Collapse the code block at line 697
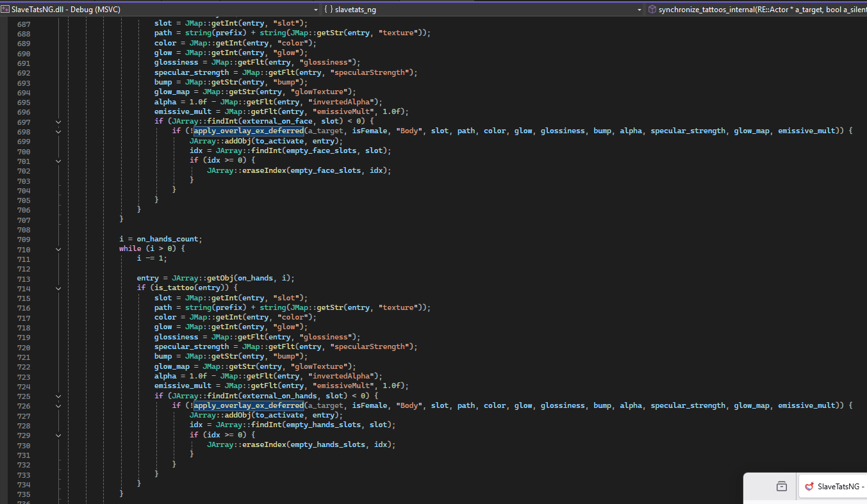Viewport: 867px width, 504px height. (58, 122)
